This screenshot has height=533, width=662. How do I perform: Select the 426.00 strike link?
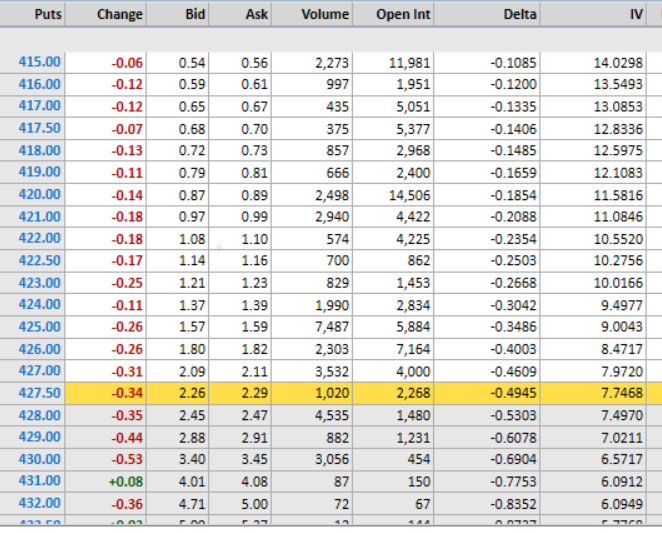click(39, 349)
